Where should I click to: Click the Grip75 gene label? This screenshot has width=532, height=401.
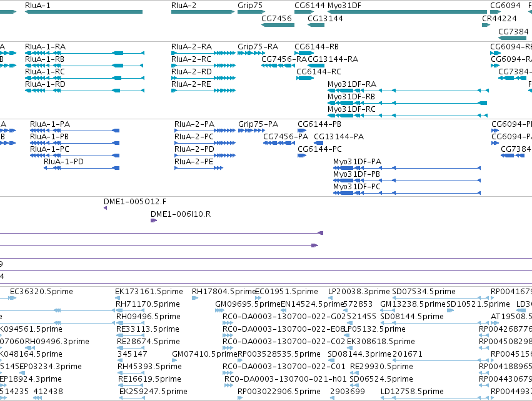pos(250,6)
